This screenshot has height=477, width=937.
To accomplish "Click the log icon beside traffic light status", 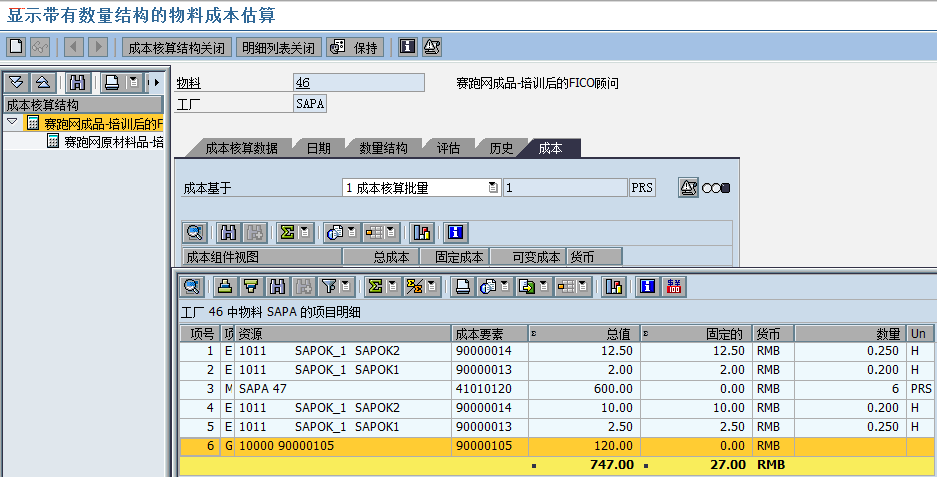I will click(x=688, y=188).
